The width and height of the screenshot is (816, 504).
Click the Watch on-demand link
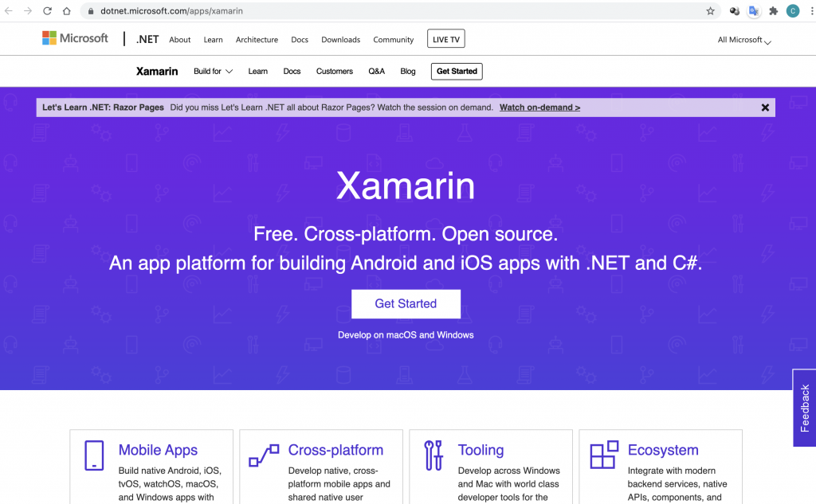pyautogui.click(x=539, y=107)
